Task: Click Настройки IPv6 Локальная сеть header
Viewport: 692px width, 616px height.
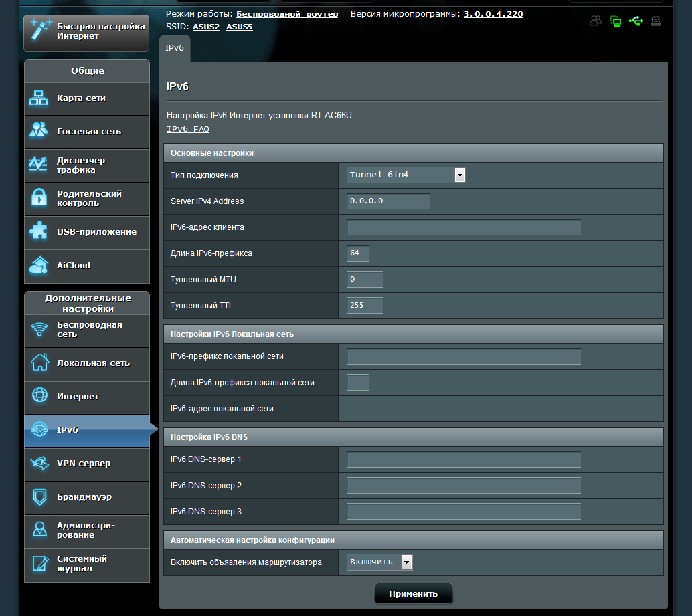Action: (x=414, y=334)
